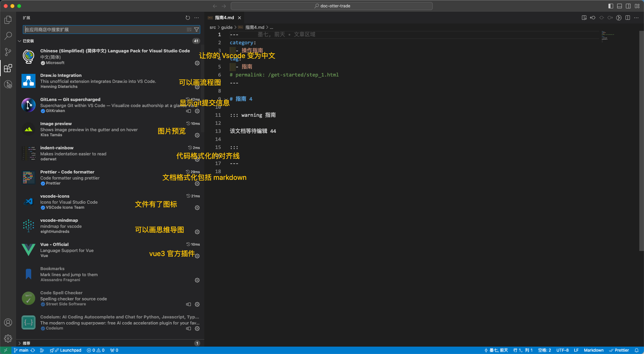Select the 指南4.md editor tab
644x354 pixels.
(x=224, y=18)
